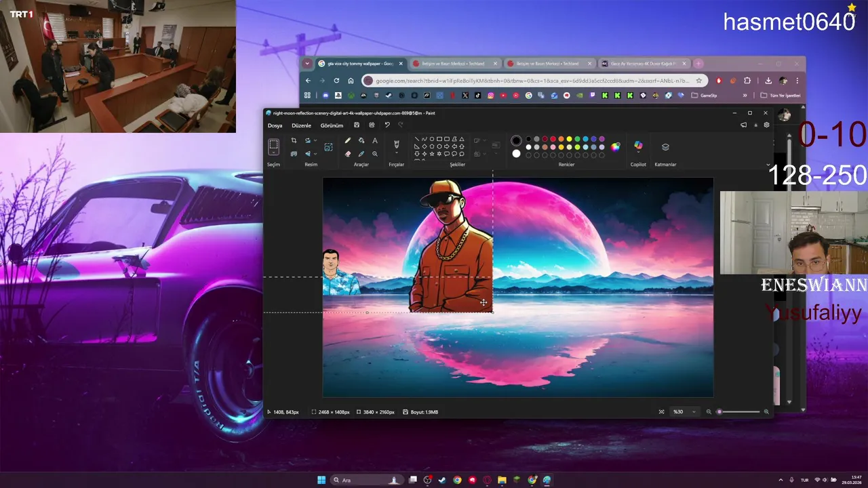Open Paint settings gear icon
868x488 pixels.
pos(766,125)
